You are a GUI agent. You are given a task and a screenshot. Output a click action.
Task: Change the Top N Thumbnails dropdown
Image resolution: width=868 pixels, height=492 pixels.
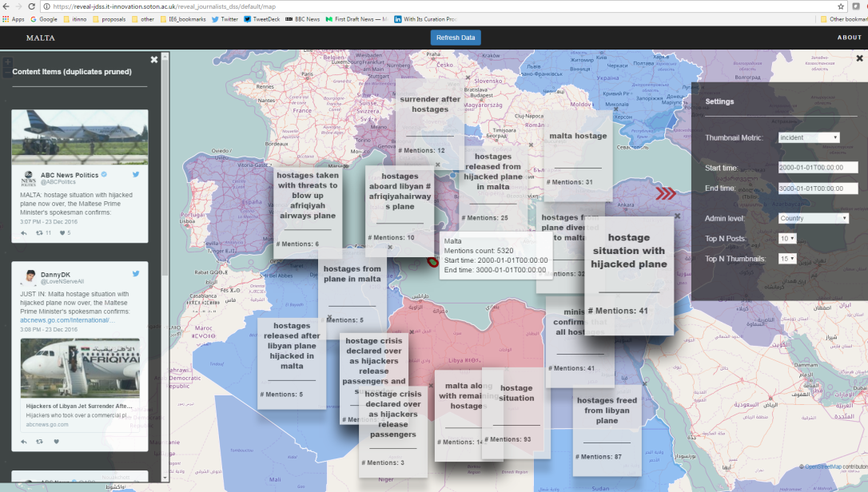787,259
